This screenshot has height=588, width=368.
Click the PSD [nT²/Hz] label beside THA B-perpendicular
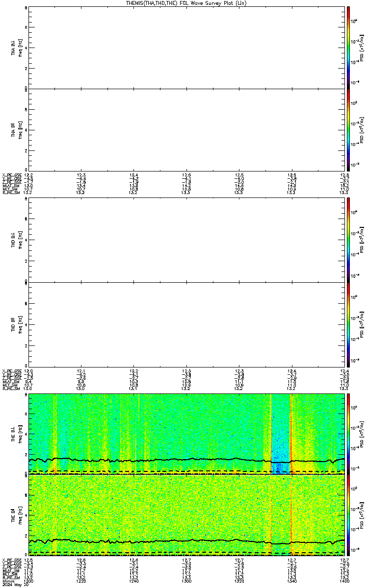[361, 47]
